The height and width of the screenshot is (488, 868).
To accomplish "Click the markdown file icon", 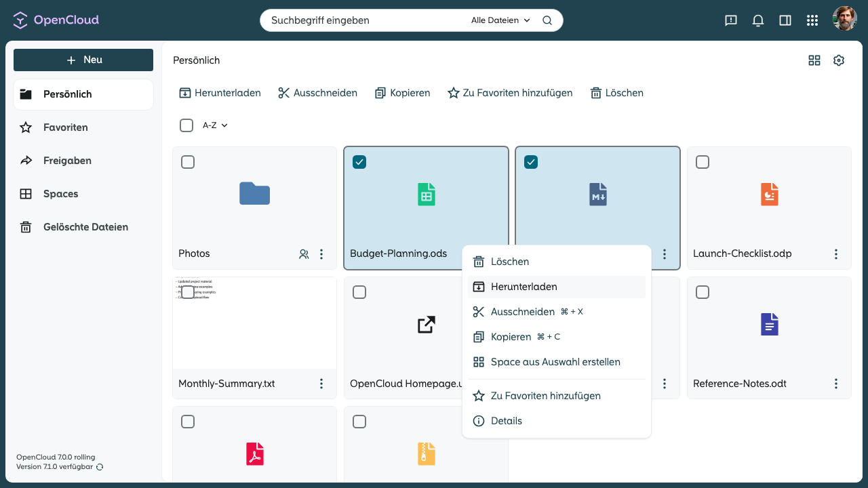I will coord(597,195).
